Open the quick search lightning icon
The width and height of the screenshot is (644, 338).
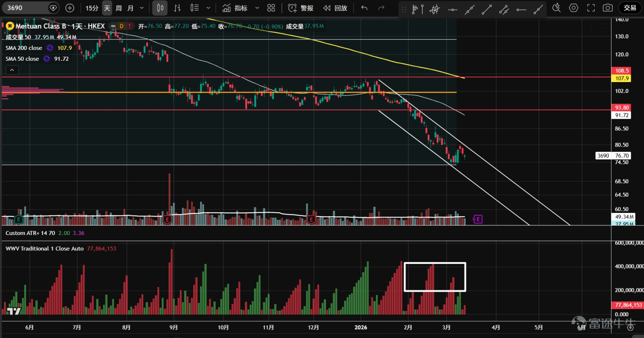tap(557, 8)
